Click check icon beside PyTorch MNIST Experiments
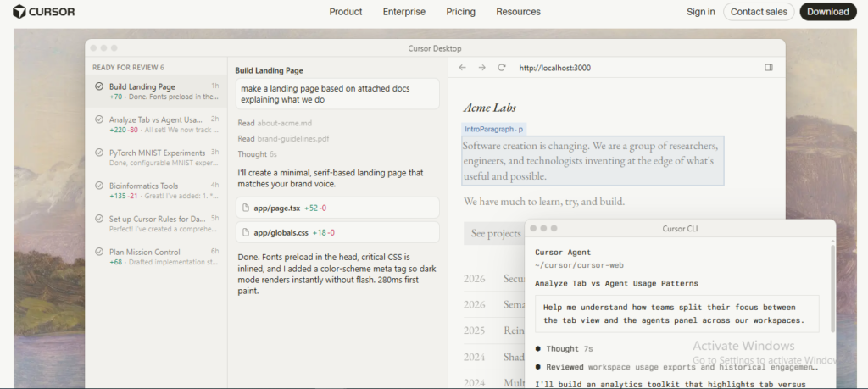 [x=99, y=153]
